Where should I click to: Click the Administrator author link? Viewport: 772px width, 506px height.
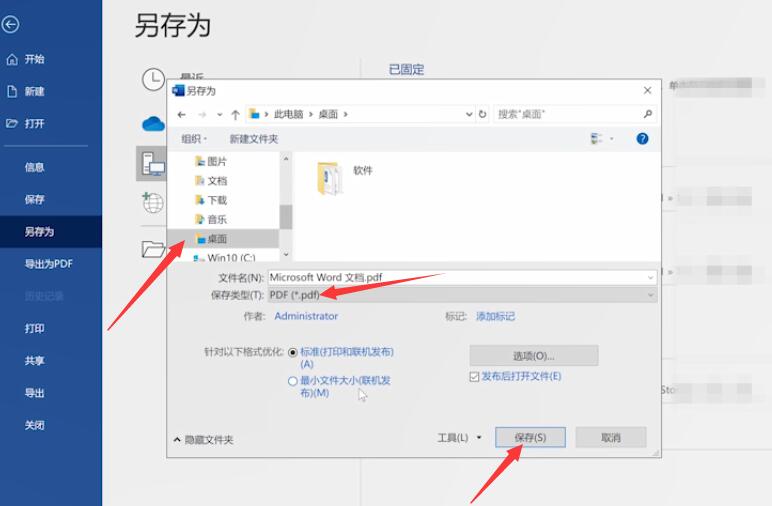[x=306, y=316]
